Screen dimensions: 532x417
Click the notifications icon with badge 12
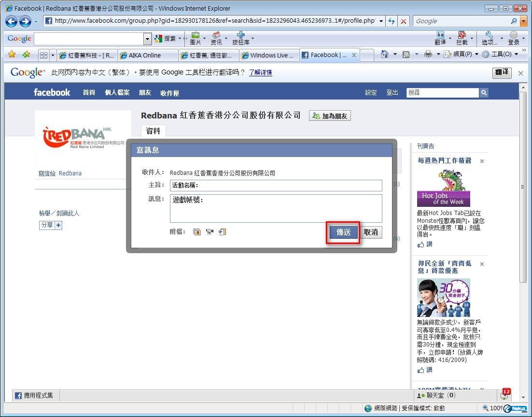click(x=505, y=395)
